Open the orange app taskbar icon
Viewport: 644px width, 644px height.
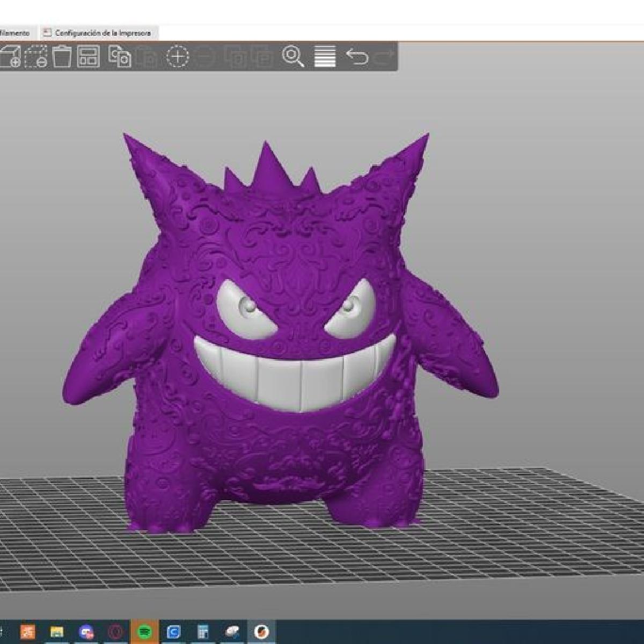coord(28,632)
